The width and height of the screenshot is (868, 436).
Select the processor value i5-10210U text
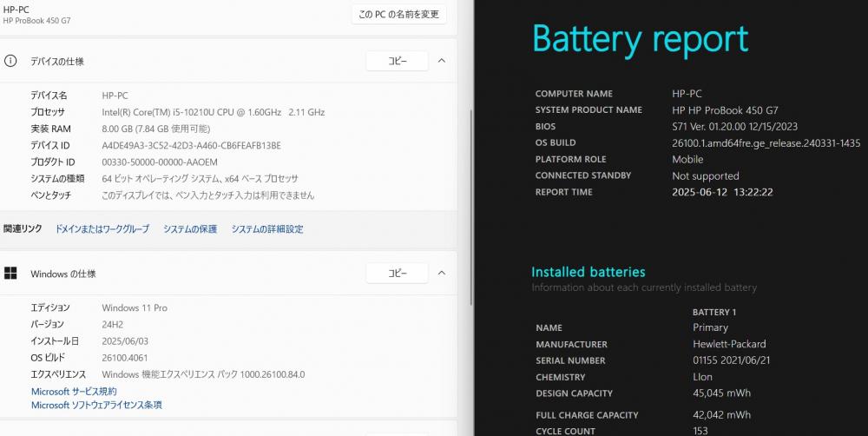[214, 112]
